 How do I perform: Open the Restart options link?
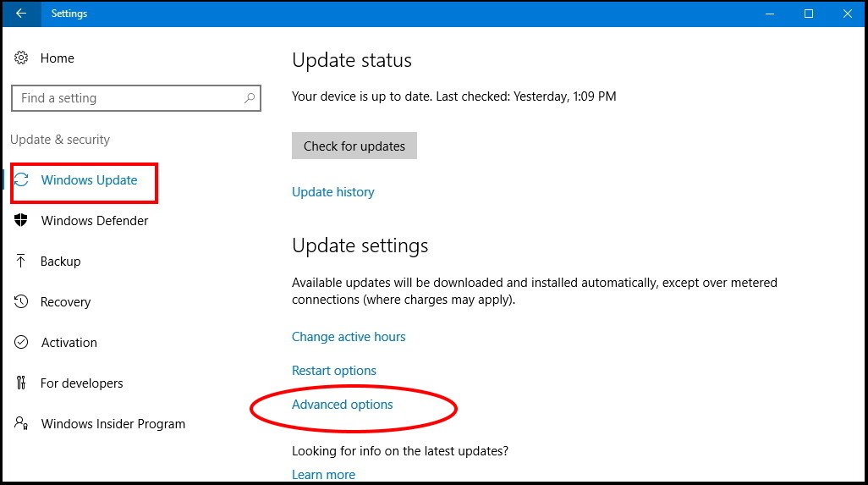pyautogui.click(x=334, y=371)
